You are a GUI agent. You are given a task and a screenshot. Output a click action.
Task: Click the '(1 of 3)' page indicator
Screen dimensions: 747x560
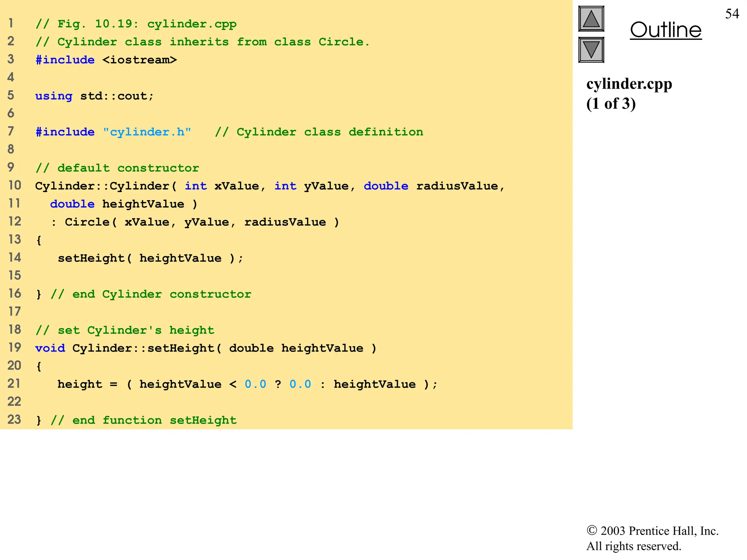point(611,104)
